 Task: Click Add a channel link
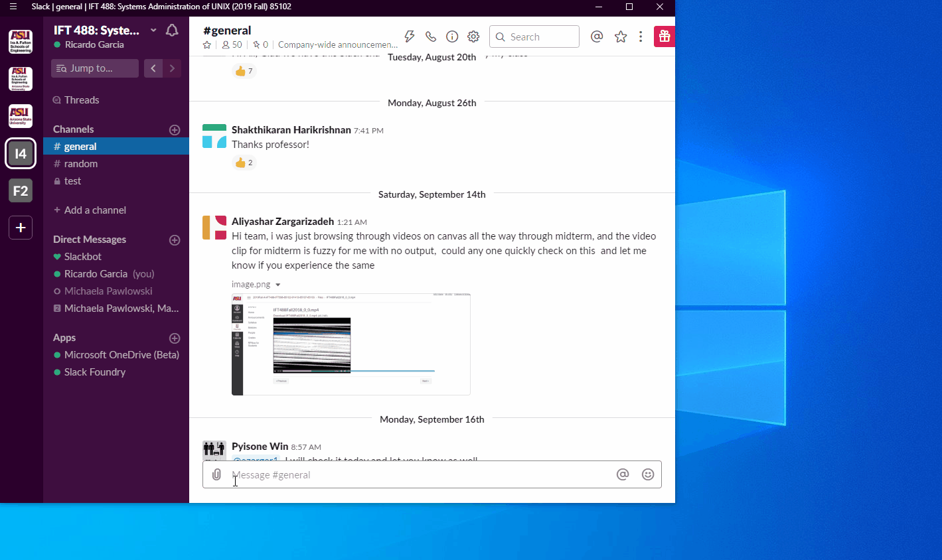94,210
